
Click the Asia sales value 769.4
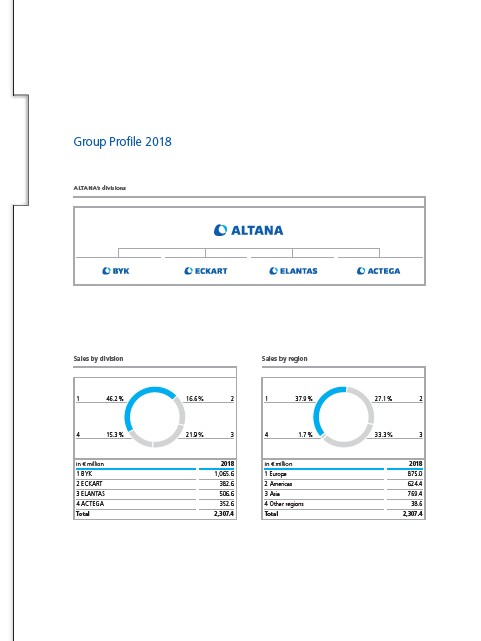pyautogui.click(x=415, y=493)
